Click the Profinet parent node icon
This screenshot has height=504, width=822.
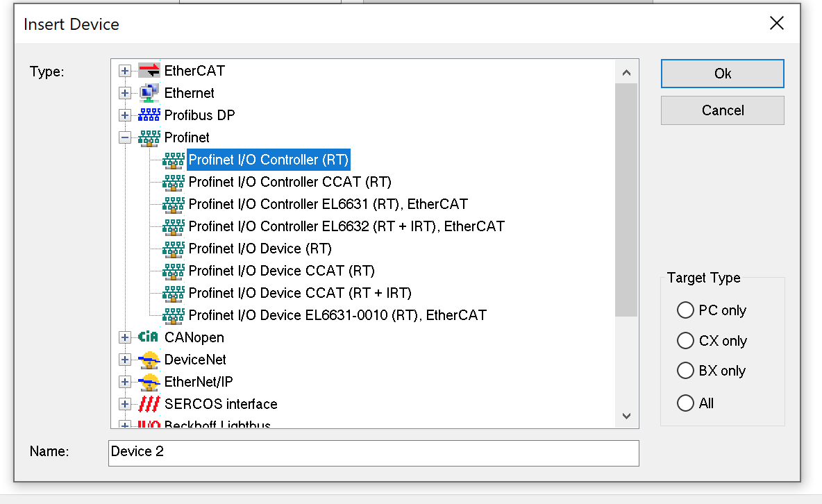149,138
